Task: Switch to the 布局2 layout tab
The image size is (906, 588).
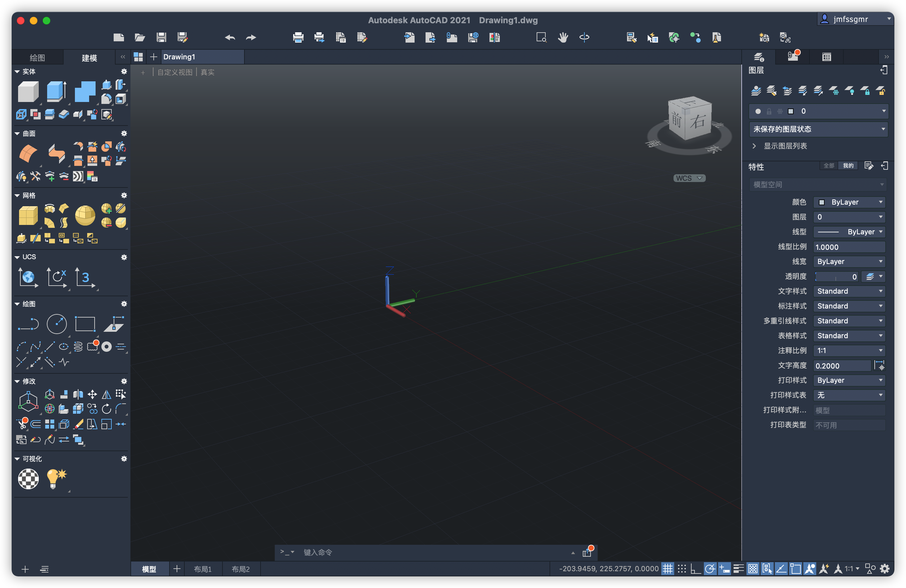Action: click(241, 569)
